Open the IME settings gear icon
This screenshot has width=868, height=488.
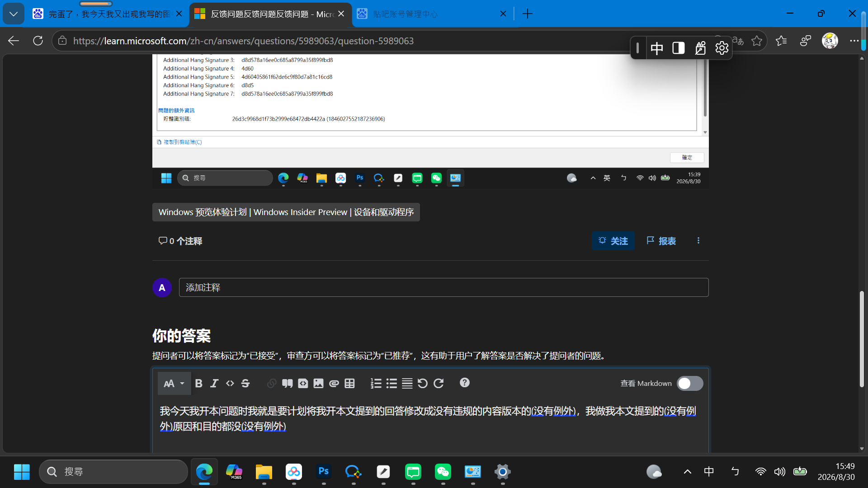click(x=722, y=48)
